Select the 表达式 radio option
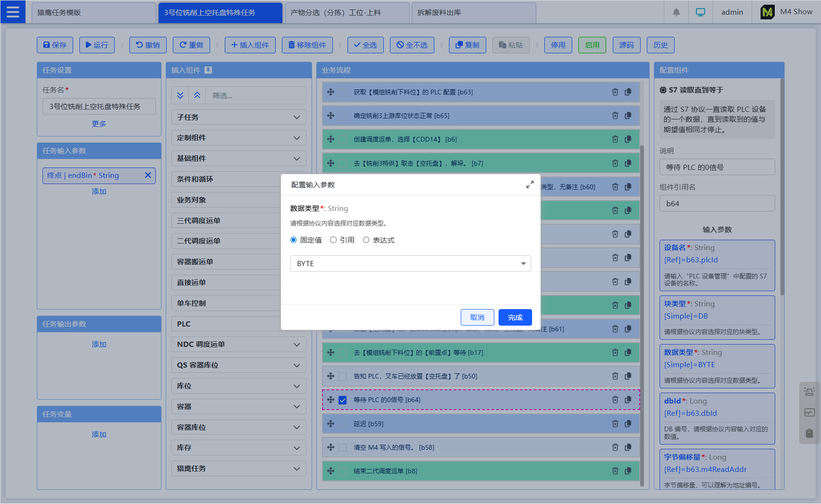The image size is (821, 504). click(x=366, y=240)
